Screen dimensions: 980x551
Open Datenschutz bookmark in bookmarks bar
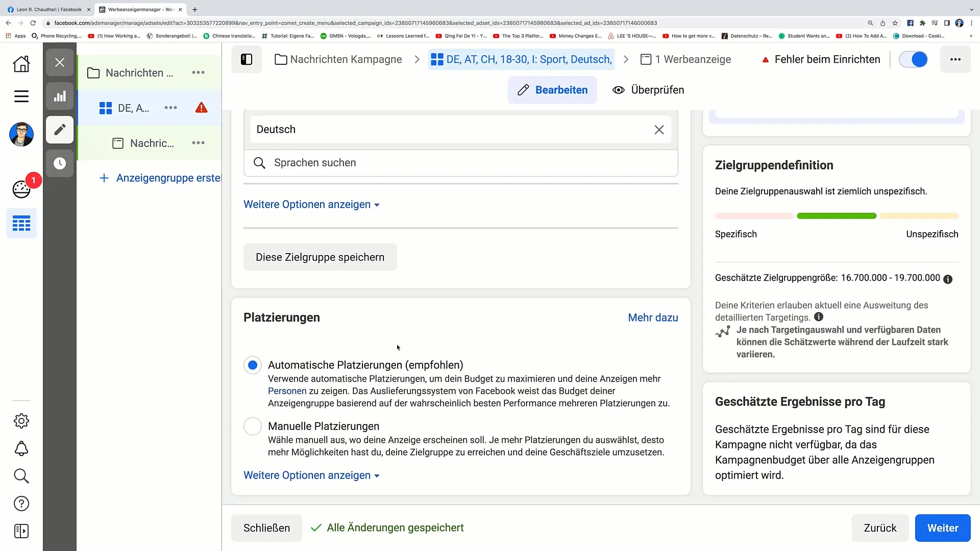747,36
